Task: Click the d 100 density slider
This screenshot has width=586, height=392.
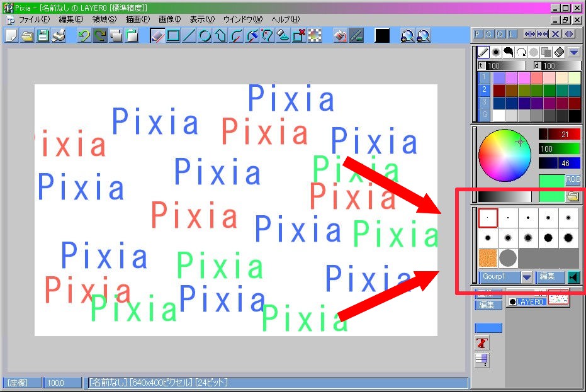Action: pyautogui.click(x=557, y=66)
